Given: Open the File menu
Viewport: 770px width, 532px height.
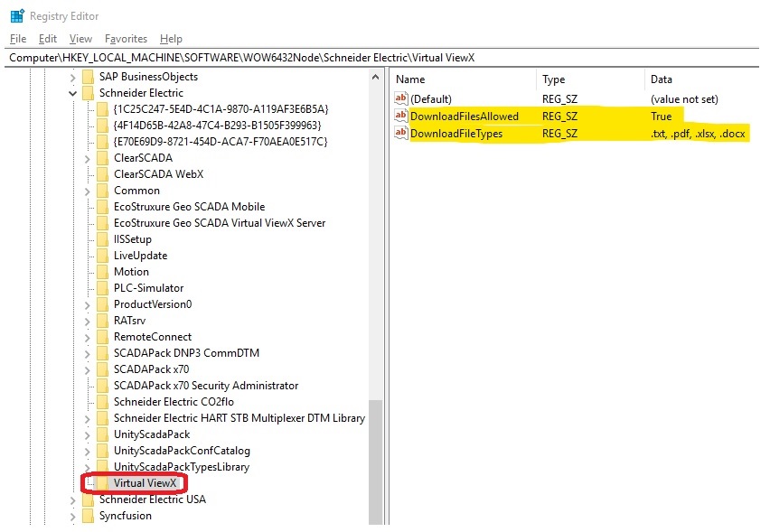Looking at the screenshot, I should point(18,39).
